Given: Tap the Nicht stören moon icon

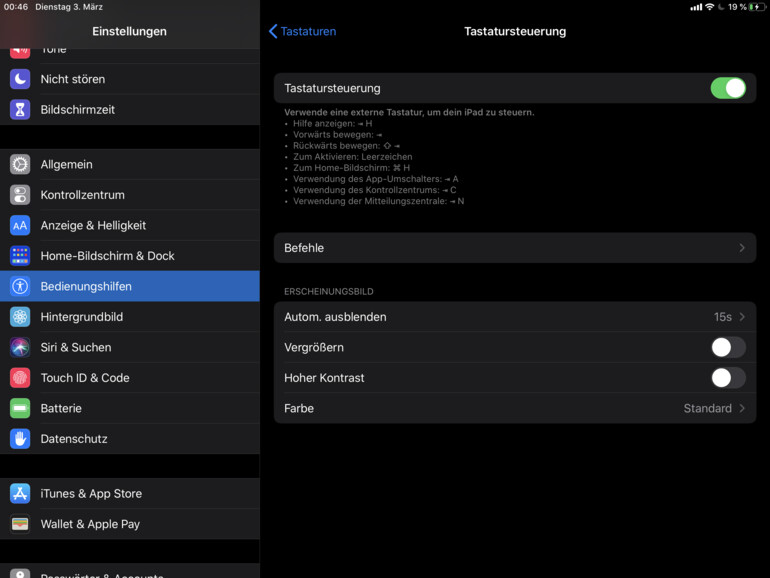Looking at the screenshot, I should tap(20, 79).
